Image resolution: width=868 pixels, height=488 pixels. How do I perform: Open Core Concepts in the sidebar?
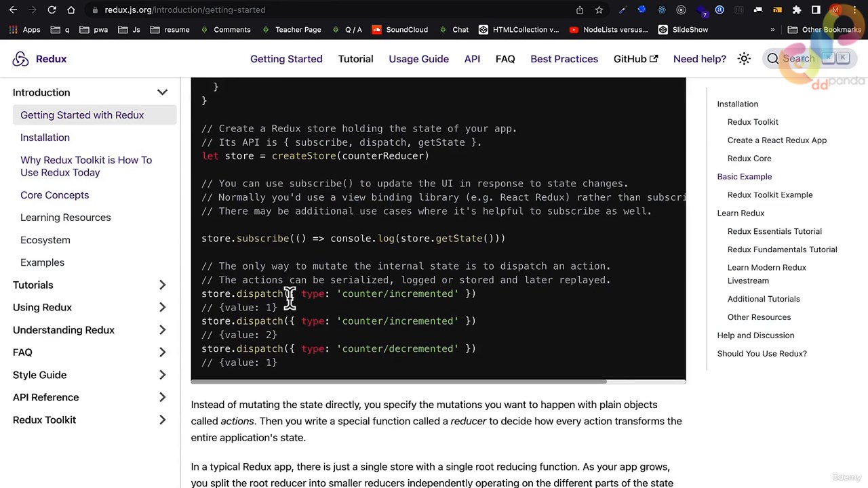[54, 195]
